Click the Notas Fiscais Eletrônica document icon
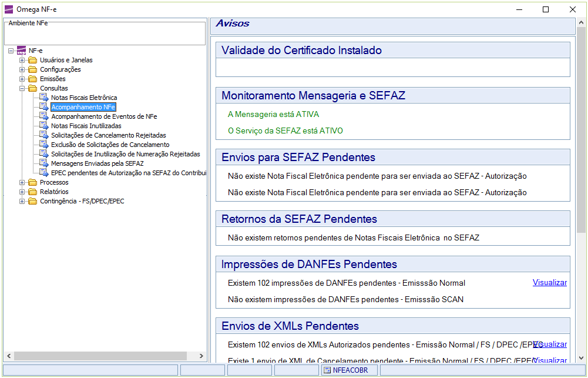 [43, 98]
